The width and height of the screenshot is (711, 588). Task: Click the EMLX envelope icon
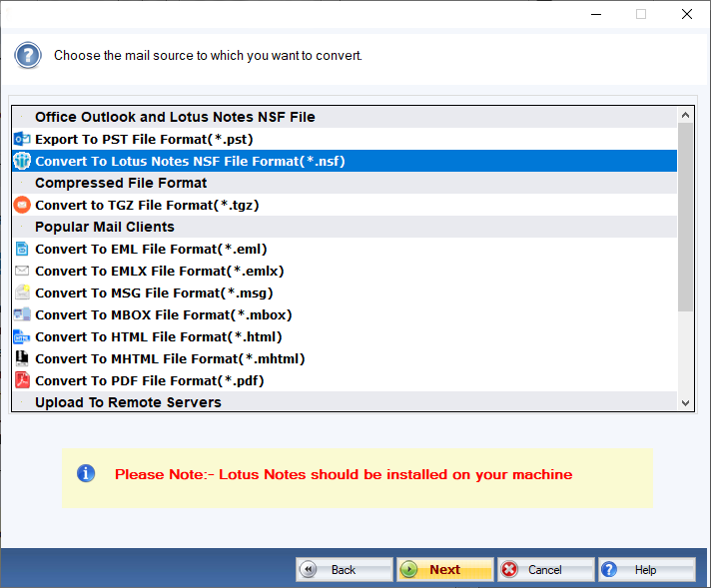pos(22,271)
